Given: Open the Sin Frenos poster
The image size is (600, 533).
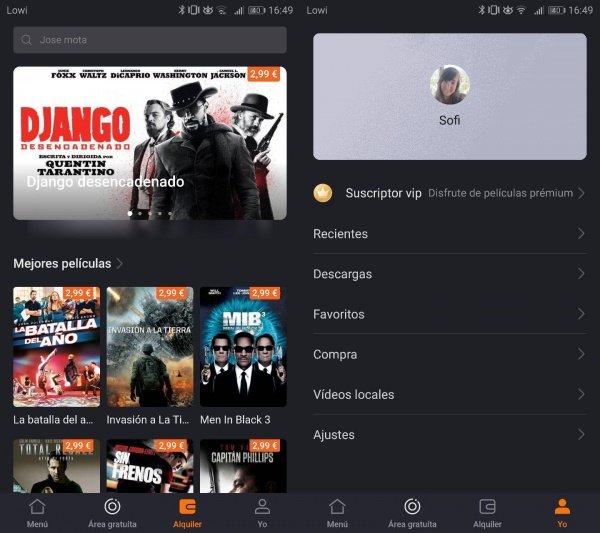Looking at the screenshot, I should click(x=150, y=466).
